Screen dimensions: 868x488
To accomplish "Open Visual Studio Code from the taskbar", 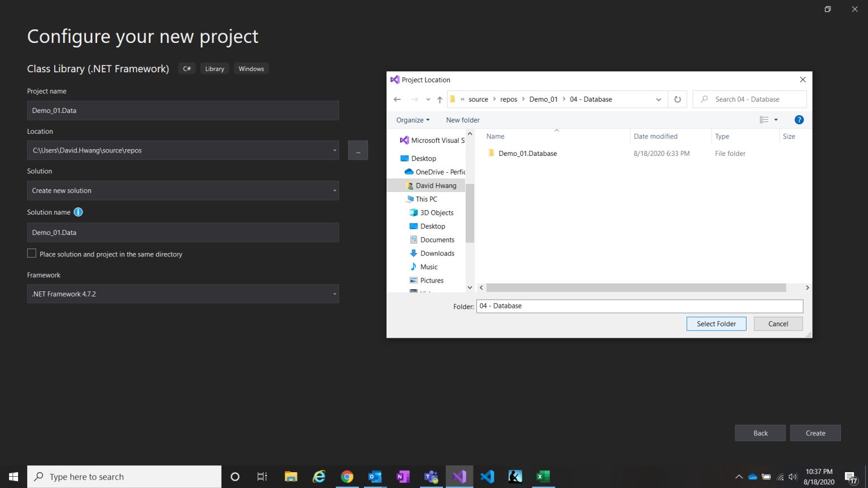I will point(487,476).
